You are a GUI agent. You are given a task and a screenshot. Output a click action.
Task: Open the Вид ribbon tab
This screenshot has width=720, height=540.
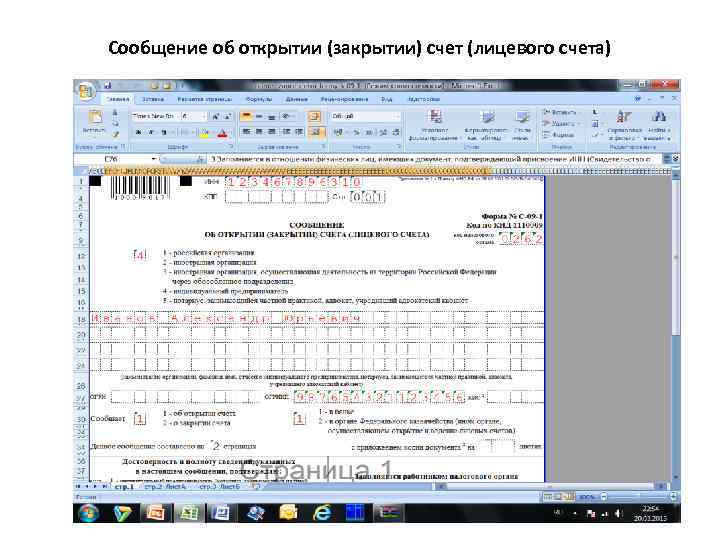387,99
